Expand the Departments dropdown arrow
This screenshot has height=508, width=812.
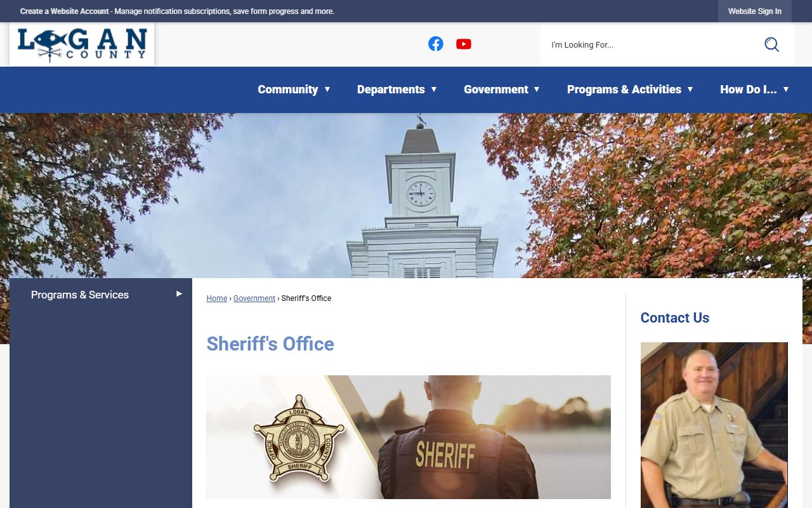434,90
